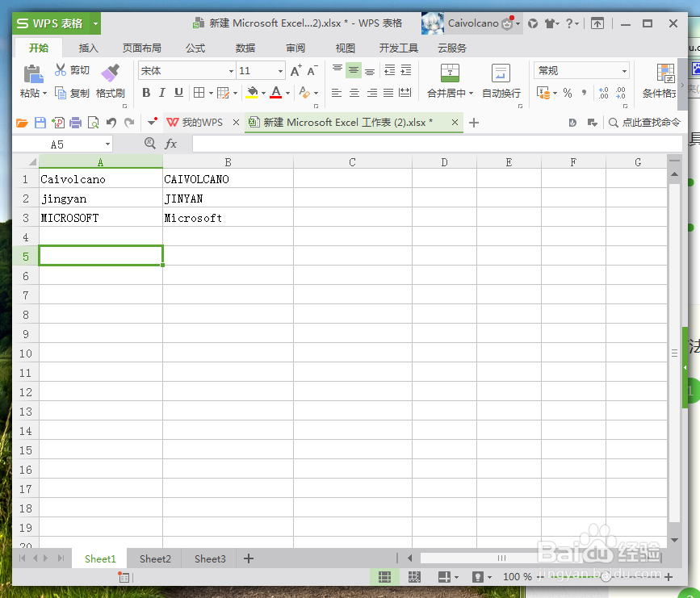Click comma style icon

click(x=585, y=93)
